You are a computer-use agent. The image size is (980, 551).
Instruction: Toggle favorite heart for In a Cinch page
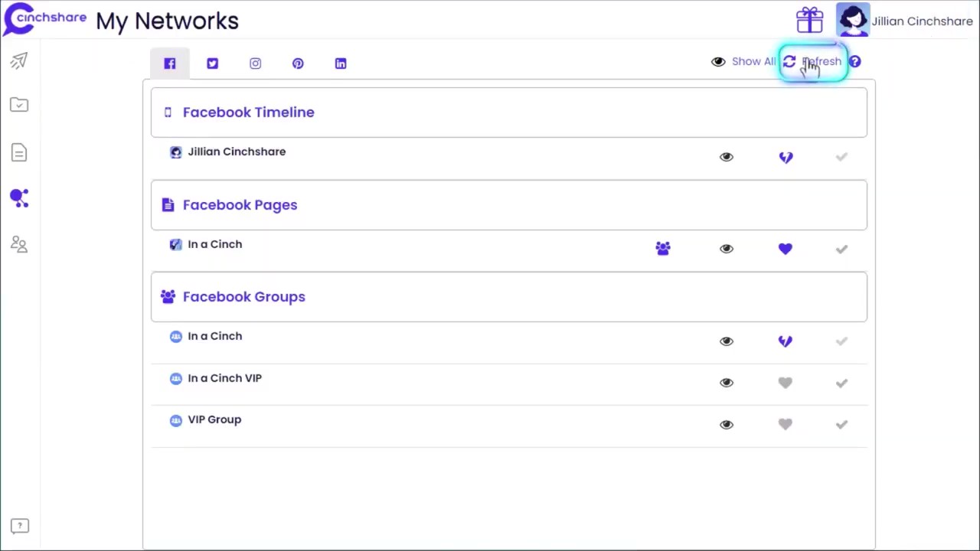(786, 249)
